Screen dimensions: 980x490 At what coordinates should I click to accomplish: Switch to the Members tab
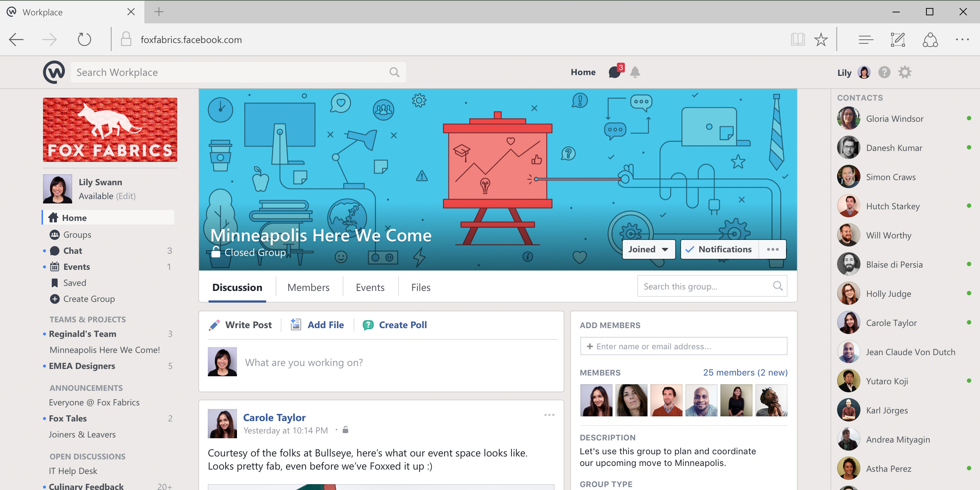[308, 287]
